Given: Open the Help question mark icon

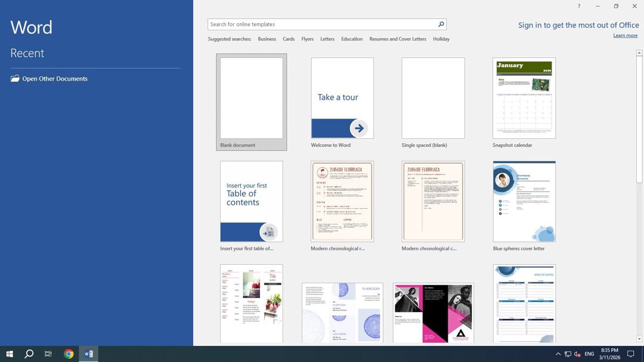Looking at the screenshot, I should tap(578, 6).
